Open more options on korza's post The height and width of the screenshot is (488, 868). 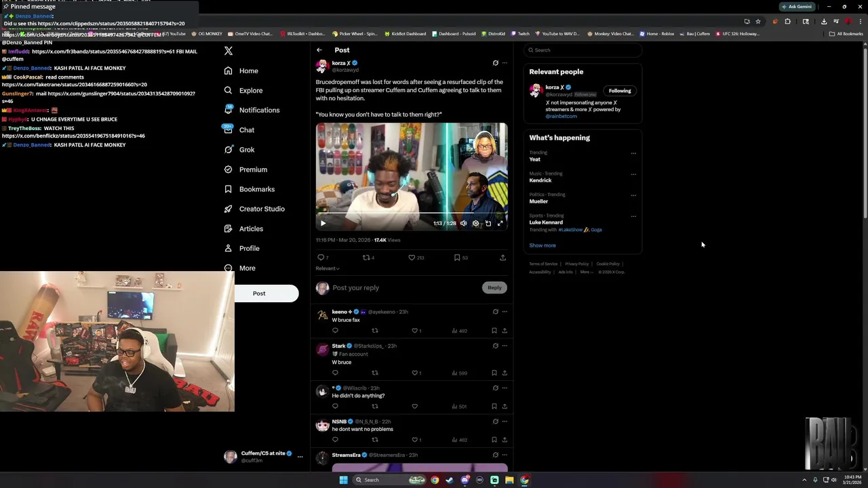pos(505,63)
